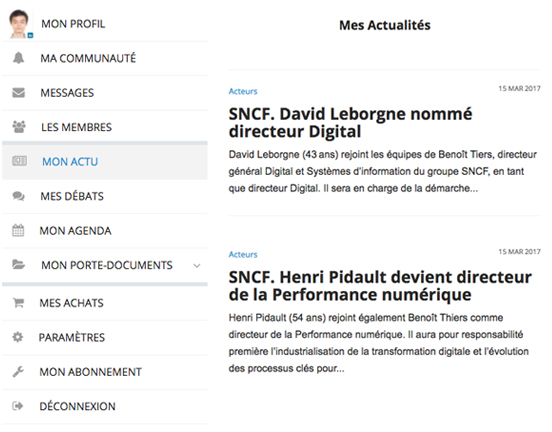552x432 pixels.
Task: Click the chat bubbles icon for Mes Débats
Action: pyautogui.click(x=19, y=196)
